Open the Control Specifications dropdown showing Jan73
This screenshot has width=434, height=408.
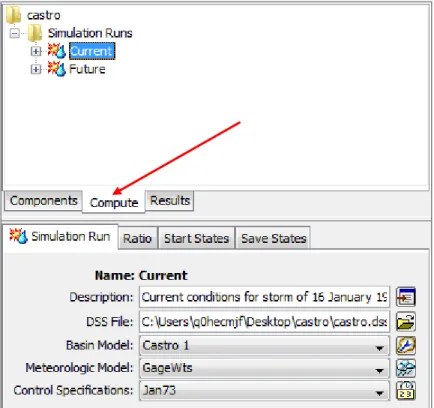click(x=264, y=391)
